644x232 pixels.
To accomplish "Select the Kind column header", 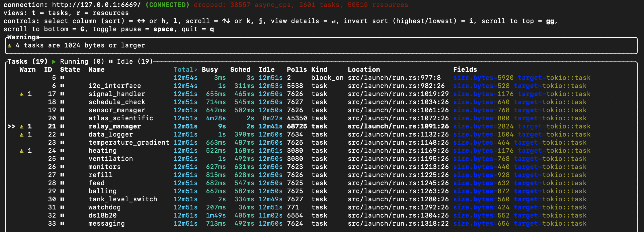I will pyautogui.click(x=319, y=70).
